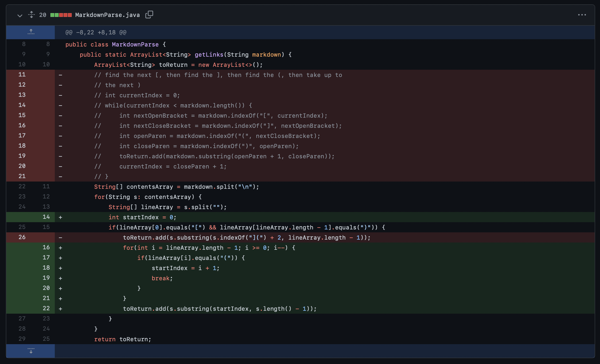Select deleted line number 12
Screen dimensions: 600x364
pos(22,85)
